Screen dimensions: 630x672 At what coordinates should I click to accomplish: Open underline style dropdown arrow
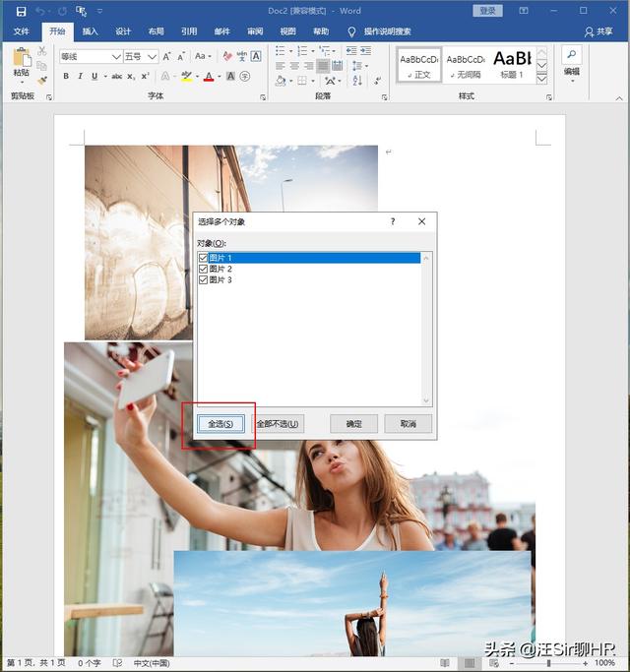105,77
